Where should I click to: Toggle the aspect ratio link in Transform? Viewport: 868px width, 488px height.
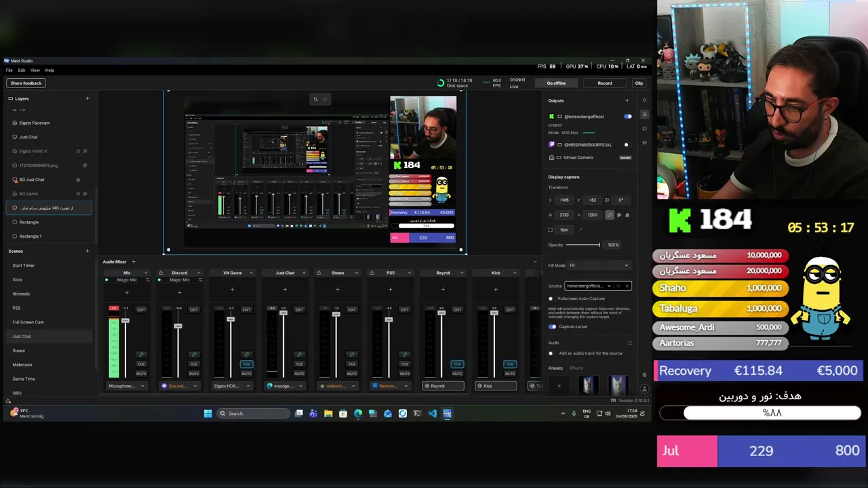coord(610,215)
